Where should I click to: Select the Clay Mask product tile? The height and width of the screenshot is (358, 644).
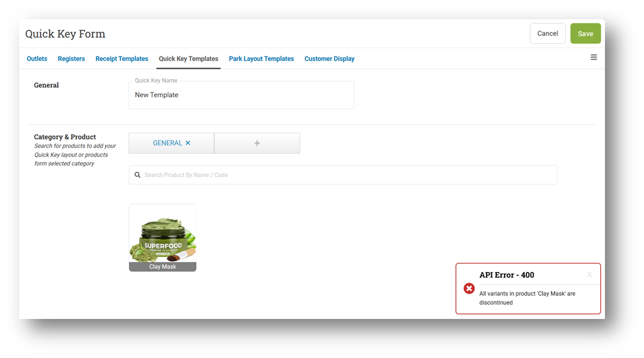163,238
